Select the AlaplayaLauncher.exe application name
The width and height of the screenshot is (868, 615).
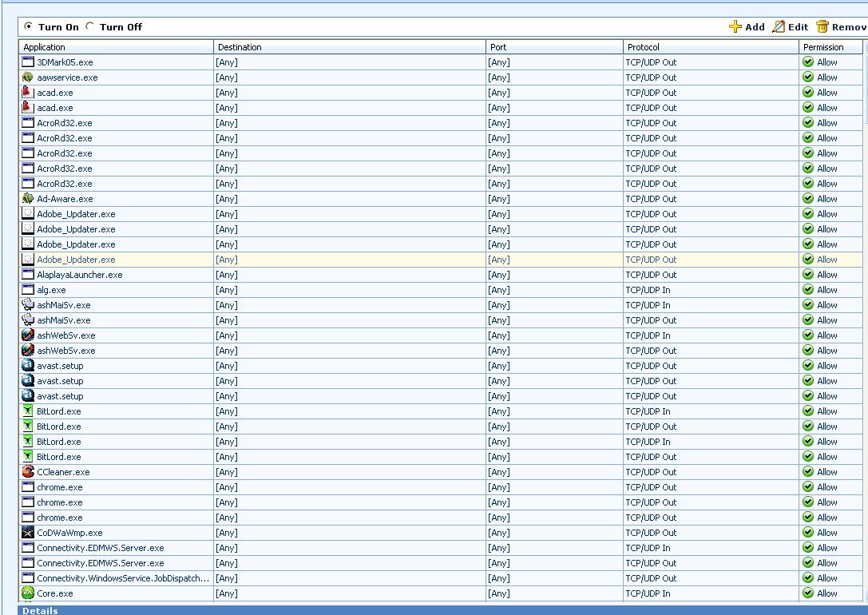[80, 275]
